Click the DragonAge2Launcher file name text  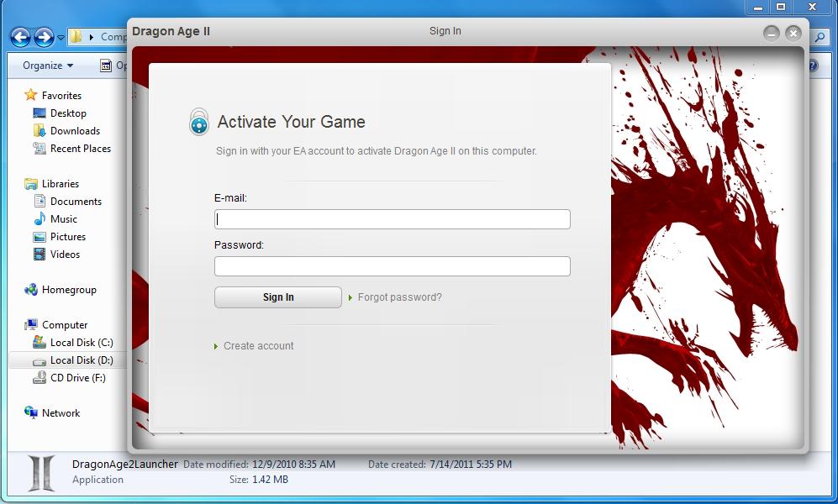(x=125, y=464)
